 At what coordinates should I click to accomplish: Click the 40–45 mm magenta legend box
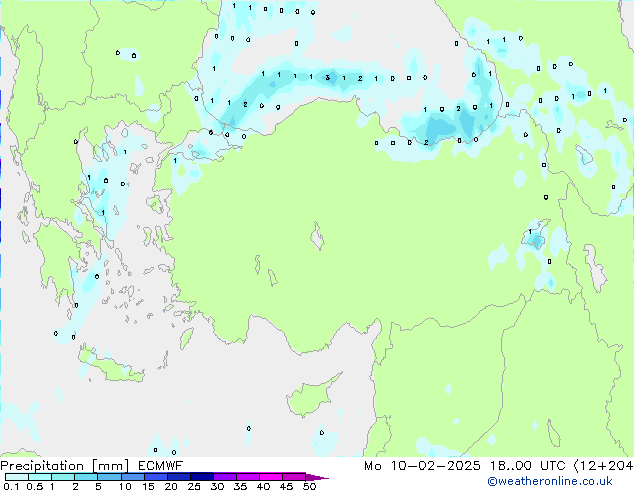click(x=271, y=477)
